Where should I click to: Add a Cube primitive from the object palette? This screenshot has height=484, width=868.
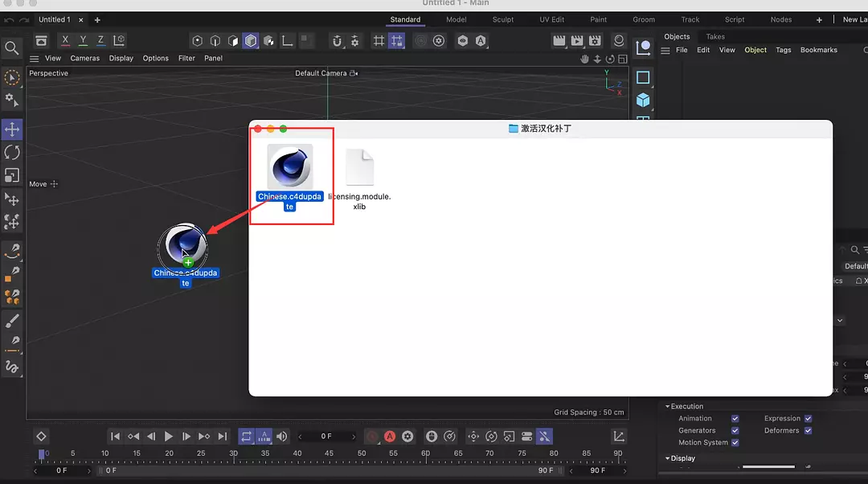(x=643, y=100)
